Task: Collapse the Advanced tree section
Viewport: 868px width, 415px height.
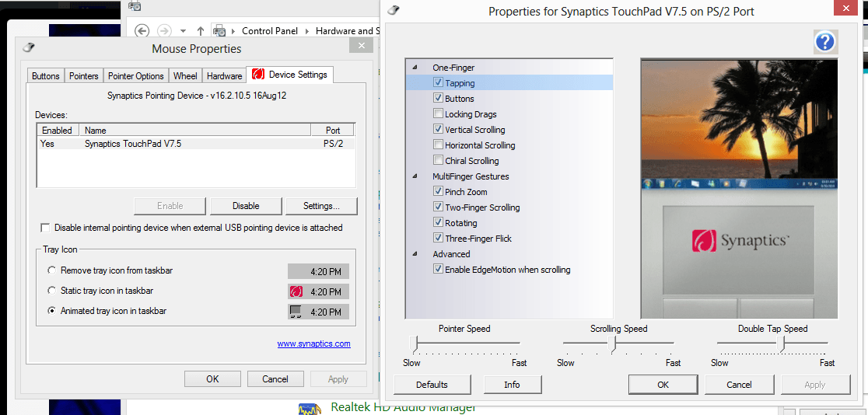Action: tap(415, 254)
